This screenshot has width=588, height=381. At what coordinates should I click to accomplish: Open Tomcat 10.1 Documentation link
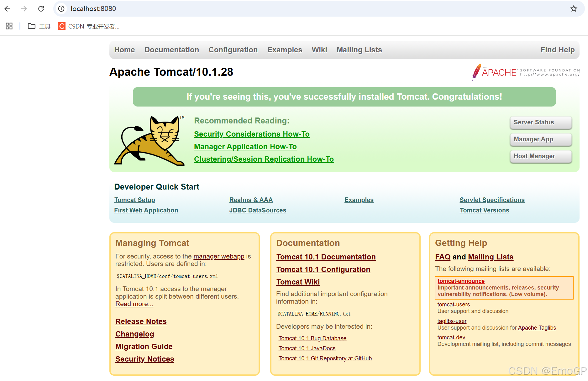click(326, 257)
